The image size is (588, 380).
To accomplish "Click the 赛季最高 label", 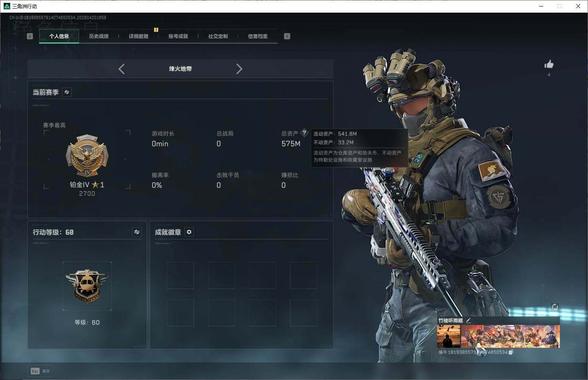I will pyautogui.click(x=54, y=125).
